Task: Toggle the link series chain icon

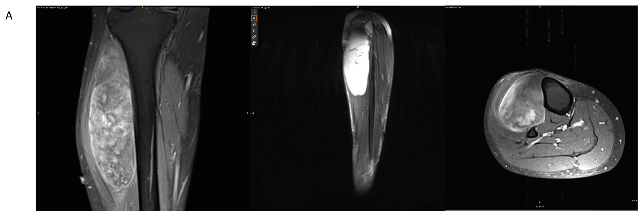Action: 254,37
